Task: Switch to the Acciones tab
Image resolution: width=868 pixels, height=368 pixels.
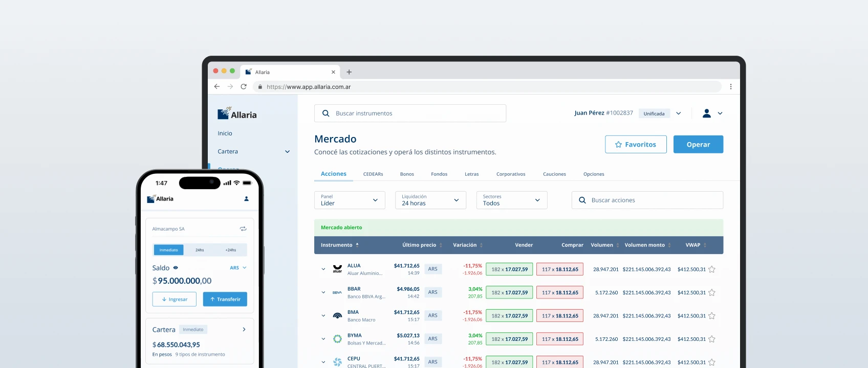Action: pyautogui.click(x=334, y=174)
